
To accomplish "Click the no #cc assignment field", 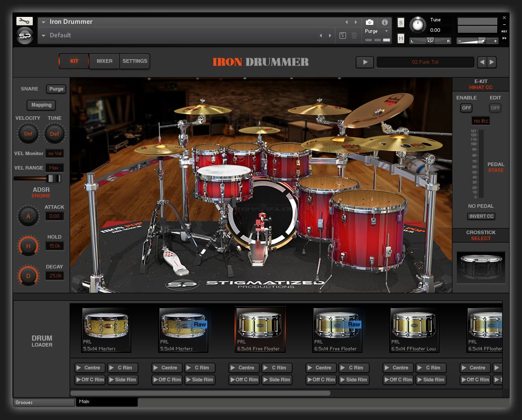I will [481, 121].
